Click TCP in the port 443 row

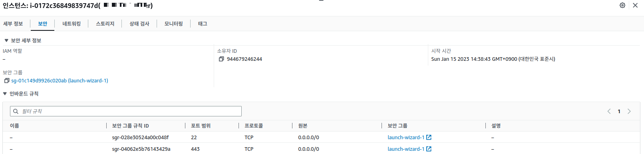249,149
